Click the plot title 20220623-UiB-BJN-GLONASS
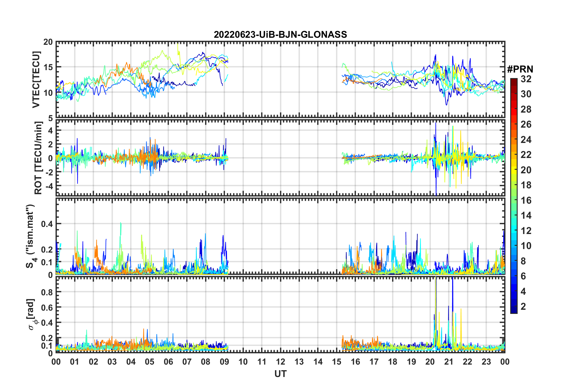This screenshot has height=392, width=561. point(280,34)
